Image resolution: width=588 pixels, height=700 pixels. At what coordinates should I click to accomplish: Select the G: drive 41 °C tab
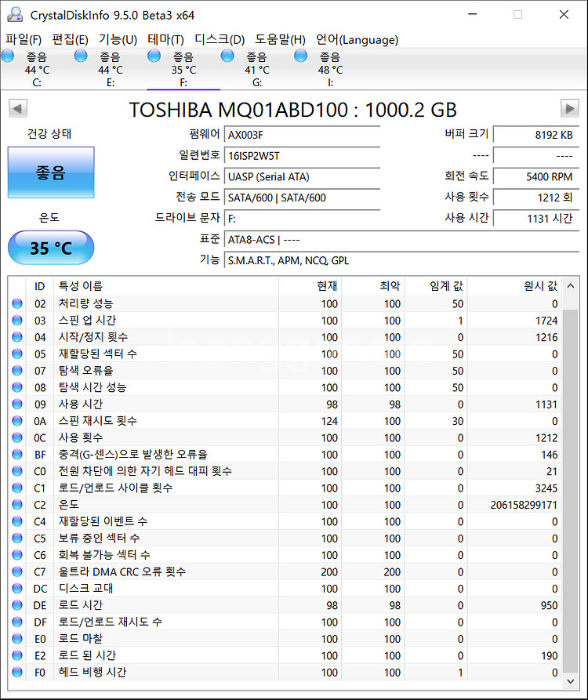point(256,70)
